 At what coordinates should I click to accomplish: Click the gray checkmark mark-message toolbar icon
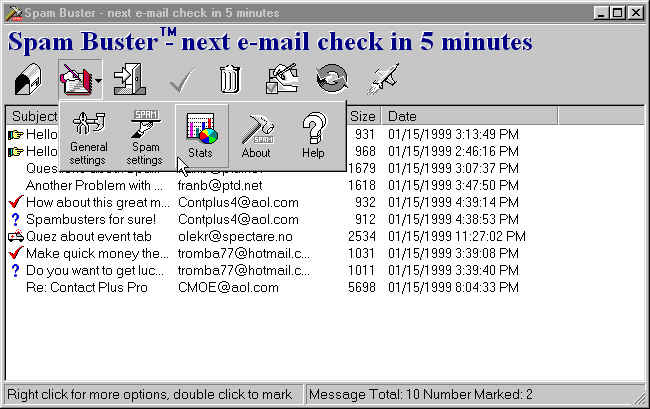click(181, 80)
